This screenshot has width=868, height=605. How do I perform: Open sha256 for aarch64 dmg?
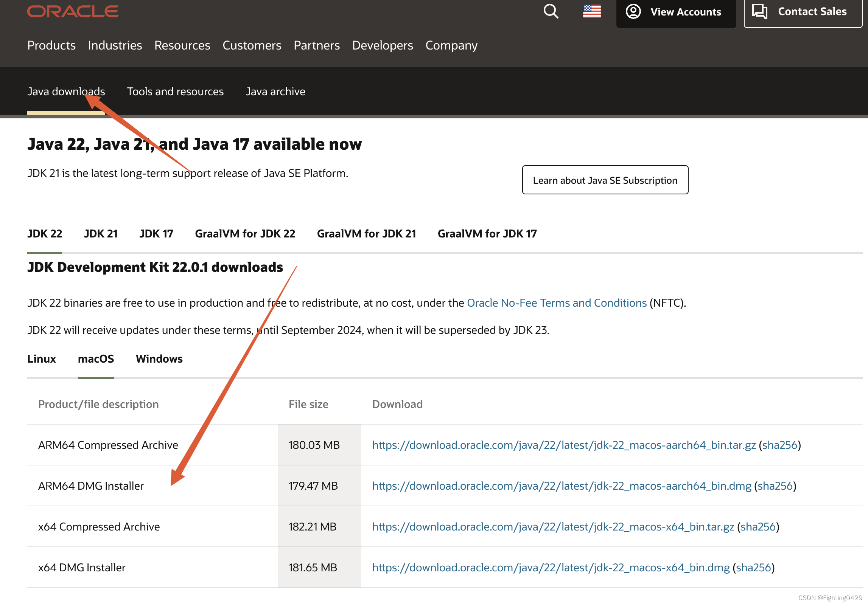click(x=775, y=486)
